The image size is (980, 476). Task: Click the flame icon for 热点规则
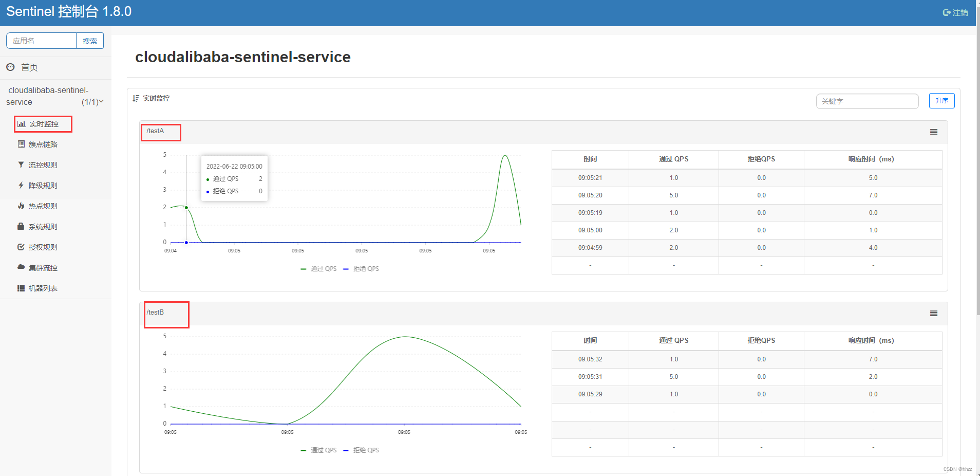point(21,206)
